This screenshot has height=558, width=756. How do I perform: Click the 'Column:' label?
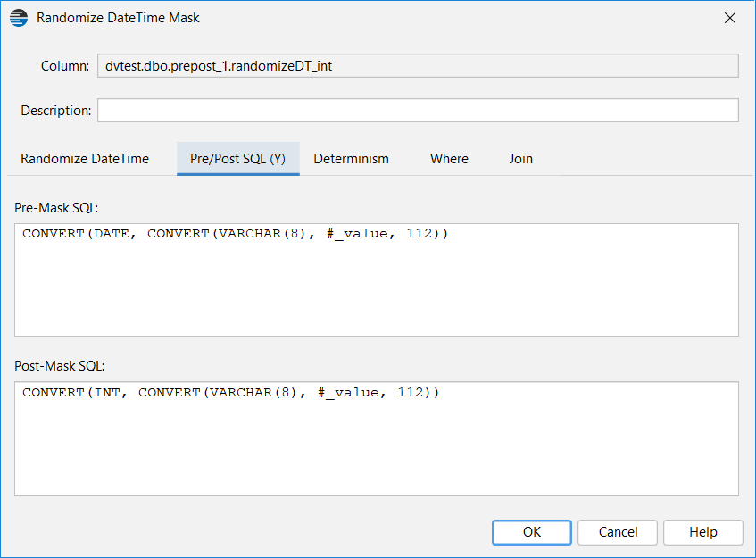[65, 66]
